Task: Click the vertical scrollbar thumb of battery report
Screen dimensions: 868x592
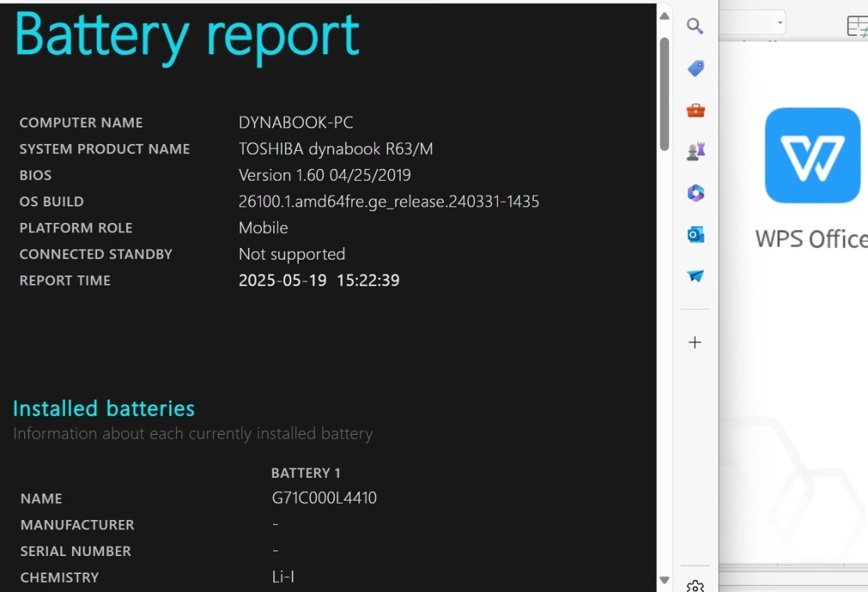Action: [x=665, y=94]
